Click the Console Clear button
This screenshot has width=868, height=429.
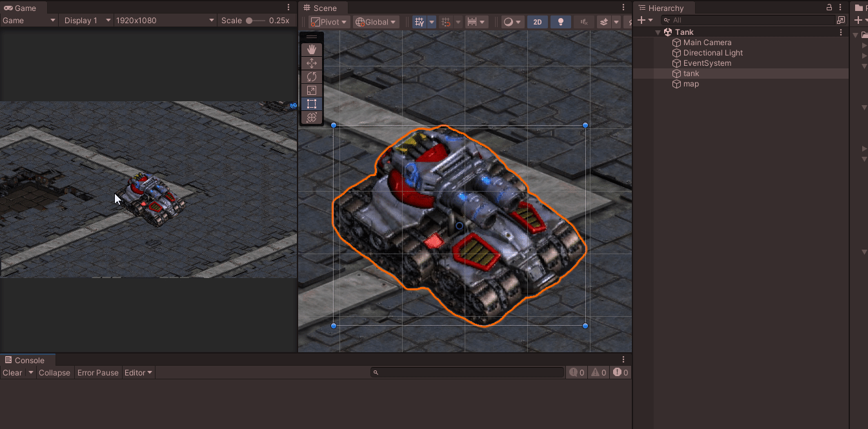(12, 373)
